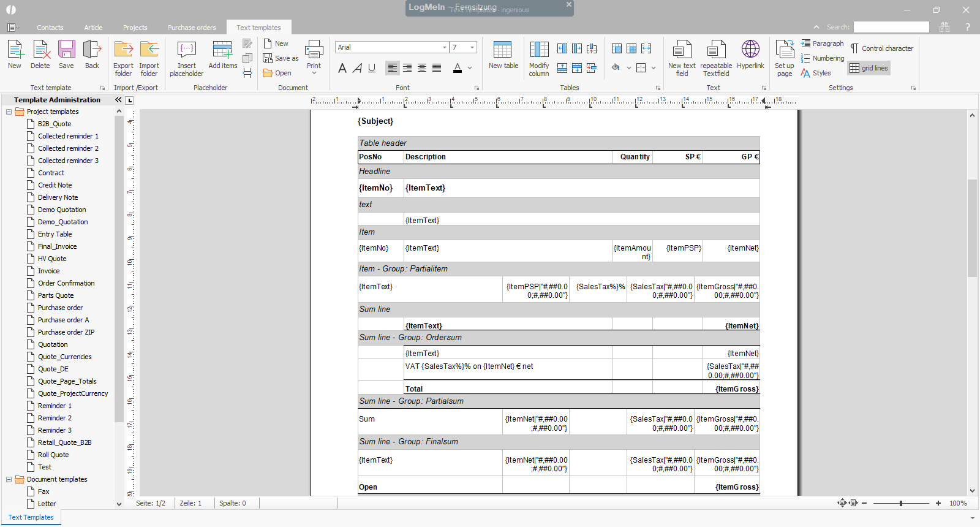
Task: Click the Insert placeholder icon
Action: (x=186, y=50)
